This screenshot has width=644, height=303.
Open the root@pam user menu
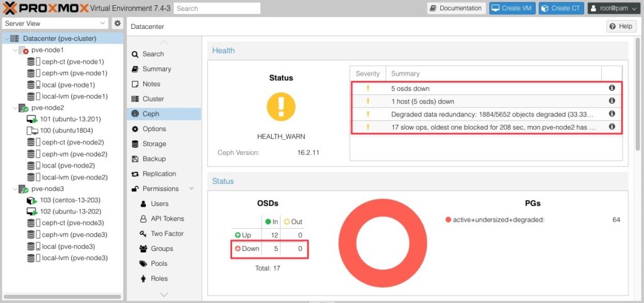pyautogui.click(x=614, y=8)
